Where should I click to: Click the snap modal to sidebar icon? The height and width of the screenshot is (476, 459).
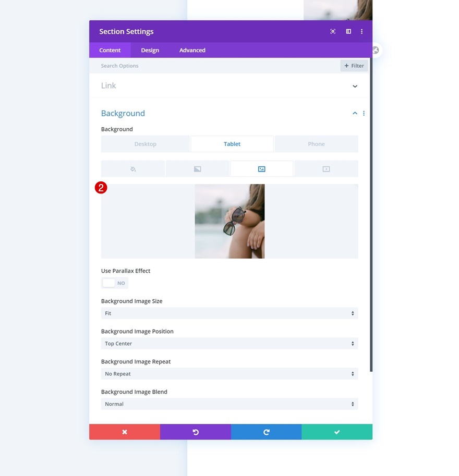coord(348,31)
